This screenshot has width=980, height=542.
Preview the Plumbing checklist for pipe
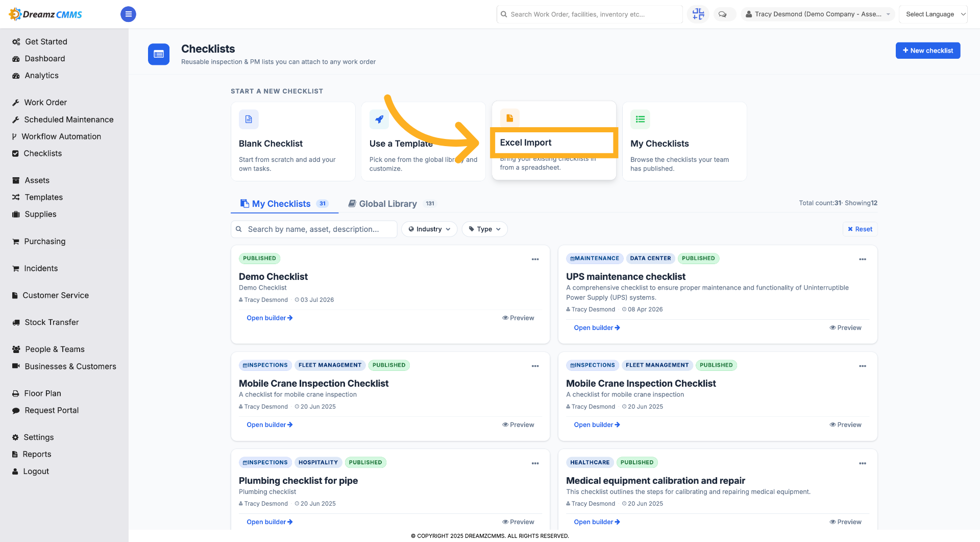[518, 522]
